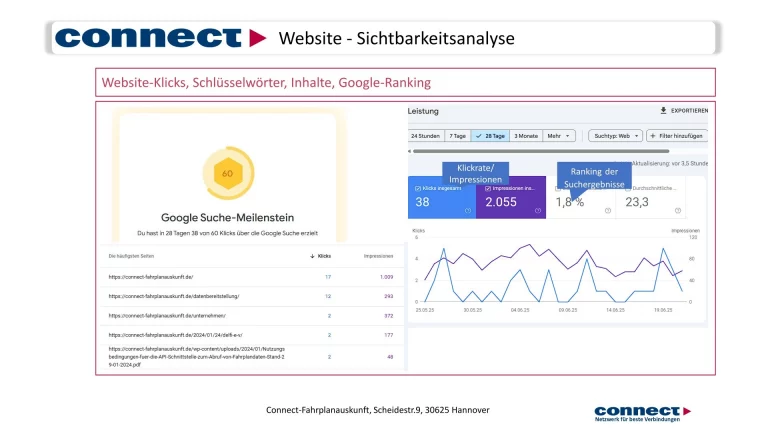Click the 04.06.25 chart date label
The width and height of the screenshot is (768, 432).
520,310
